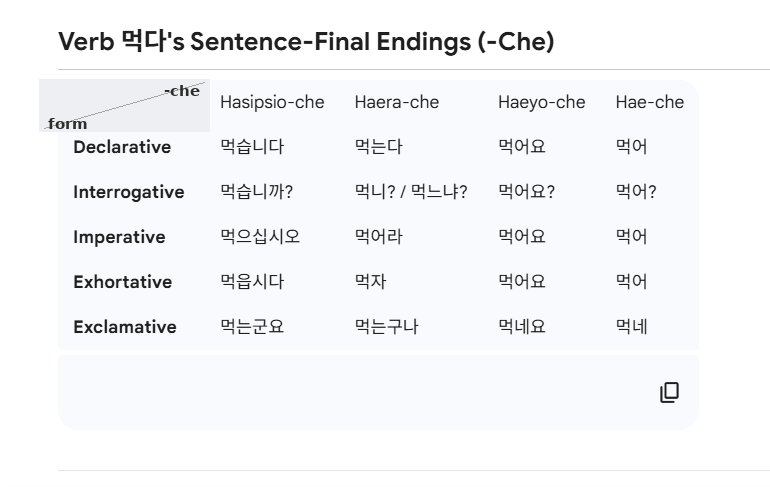
Task: Select the cell 먹어라
Action: pyautogui.click(x=378, y=237)
